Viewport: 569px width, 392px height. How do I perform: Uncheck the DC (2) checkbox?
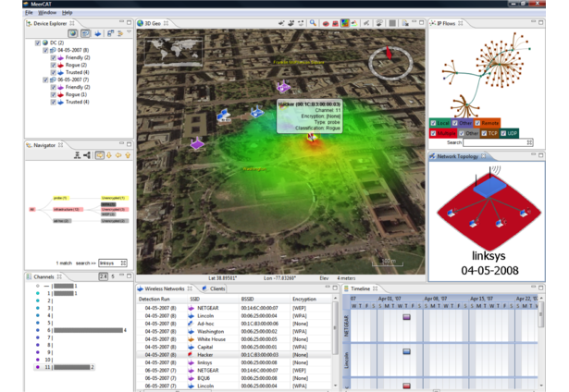pyautogui.click(x=38, y=43)
